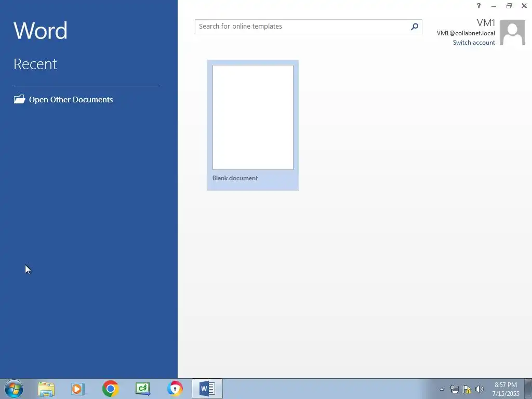Open Action Center flag tray icon
This screenshot has width=532, height=399.
[467, 389]
